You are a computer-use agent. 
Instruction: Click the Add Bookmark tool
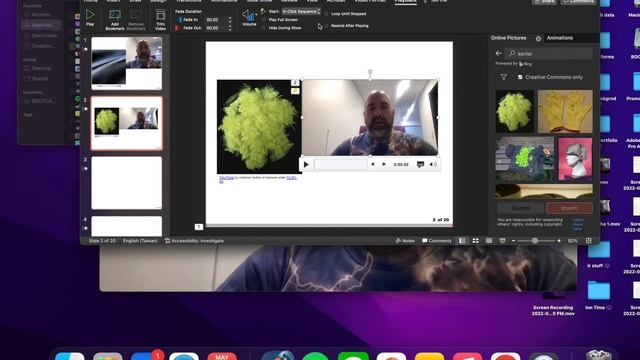(115, 20)
